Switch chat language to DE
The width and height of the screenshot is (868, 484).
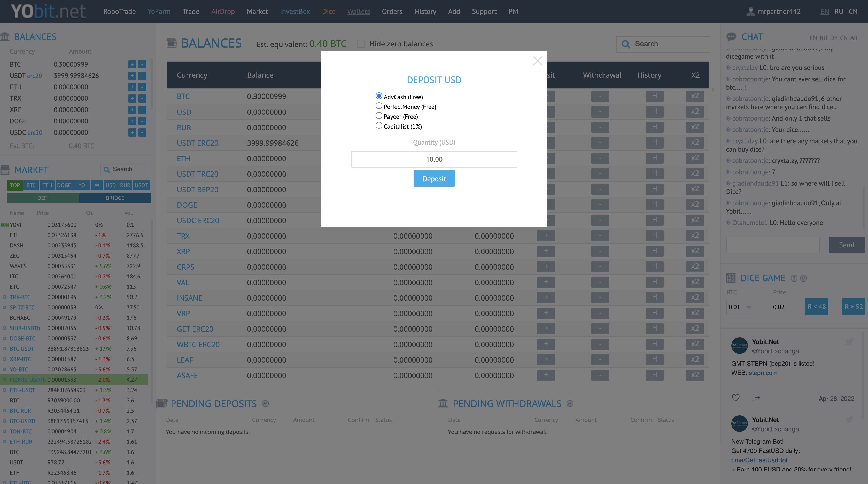pos(834,38)
